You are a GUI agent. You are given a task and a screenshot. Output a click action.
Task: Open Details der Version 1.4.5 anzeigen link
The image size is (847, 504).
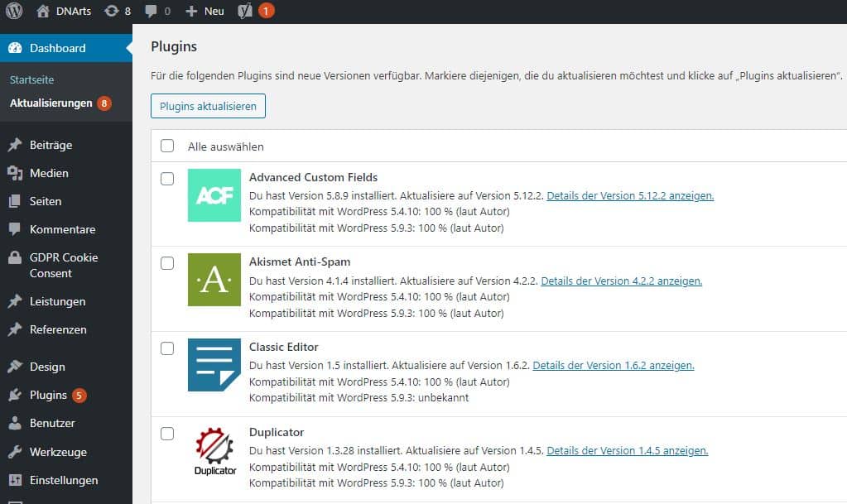coord(627,450)
